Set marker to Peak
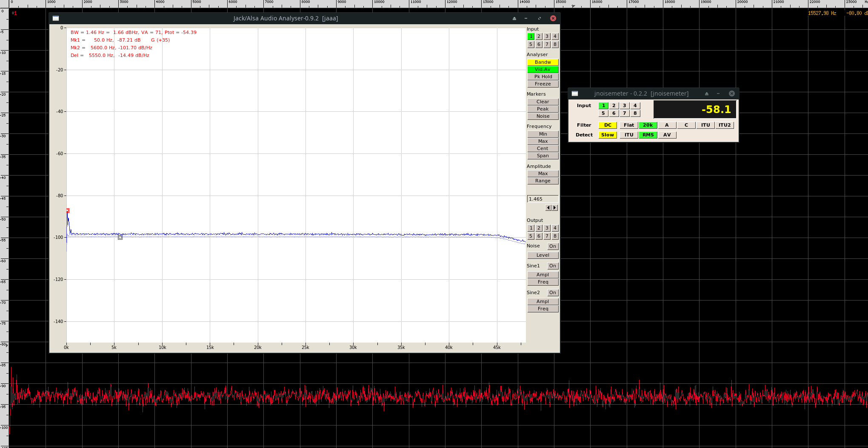The width and height of the screenshot is (868, 448). (542, 109)
